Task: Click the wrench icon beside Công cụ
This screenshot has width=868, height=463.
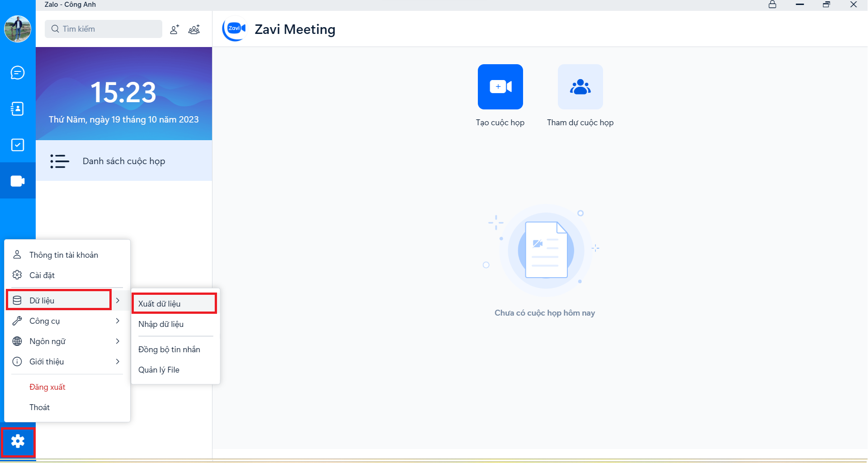Action: tap(17, 321)
